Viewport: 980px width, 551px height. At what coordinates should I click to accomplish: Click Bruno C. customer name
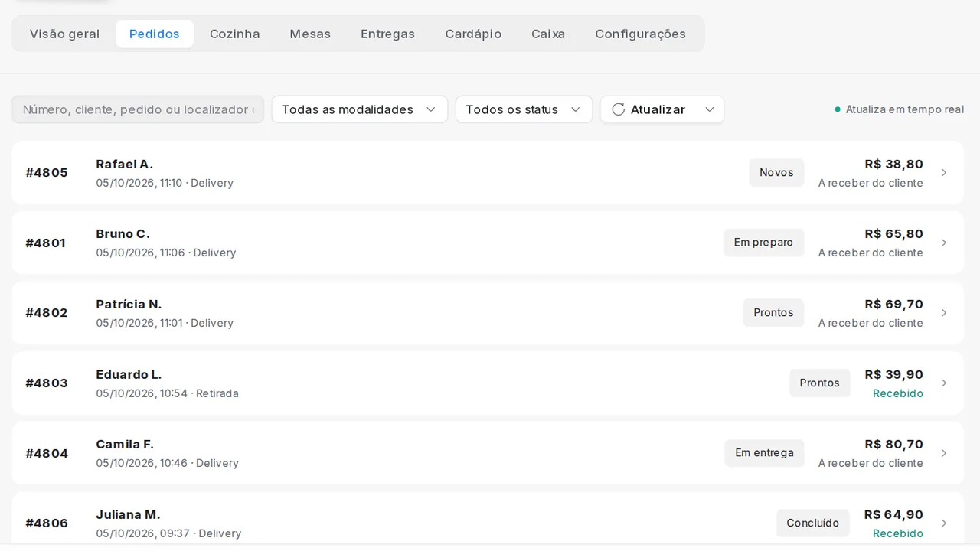click(x=122, y=234)
